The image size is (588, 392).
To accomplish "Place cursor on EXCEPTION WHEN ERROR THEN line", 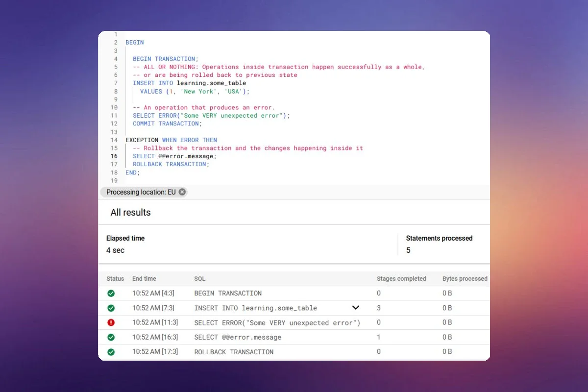I will pyautogui.click(x=171, y=140).
